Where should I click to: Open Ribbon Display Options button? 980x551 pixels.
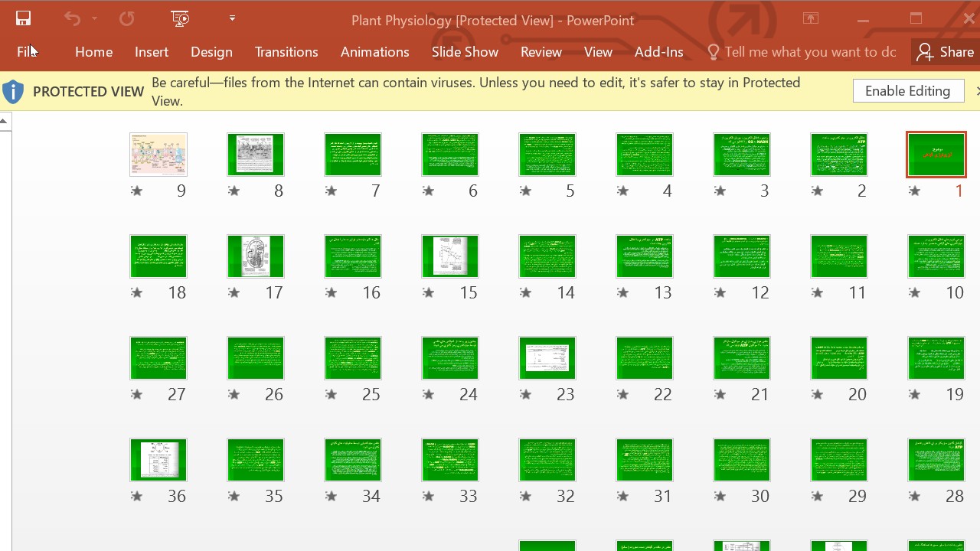(x=810, y=19)
